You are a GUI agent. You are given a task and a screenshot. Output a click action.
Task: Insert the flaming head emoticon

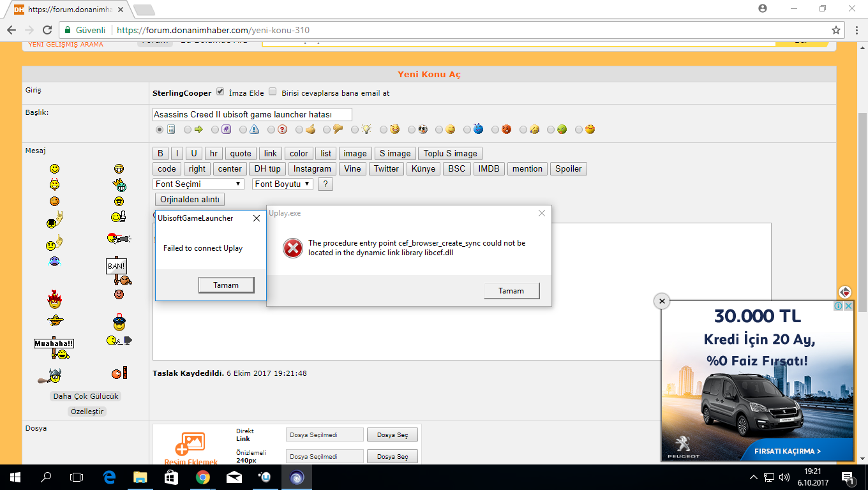[54, 298]
